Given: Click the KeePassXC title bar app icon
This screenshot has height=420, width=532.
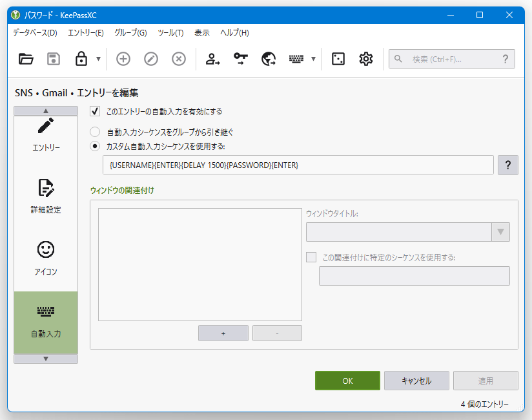Looking at the screenshot, I should point(15,15).
